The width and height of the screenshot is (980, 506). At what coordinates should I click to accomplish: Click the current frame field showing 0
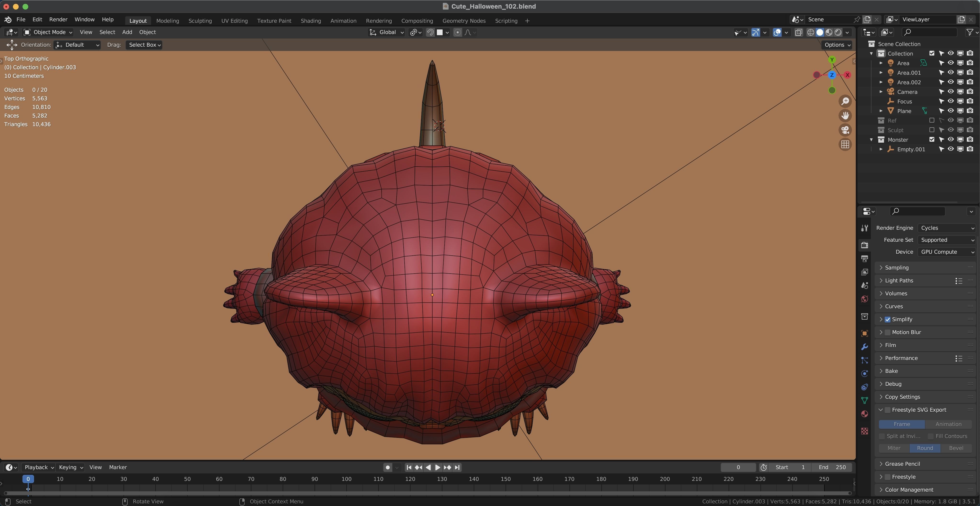pos(738,467)
